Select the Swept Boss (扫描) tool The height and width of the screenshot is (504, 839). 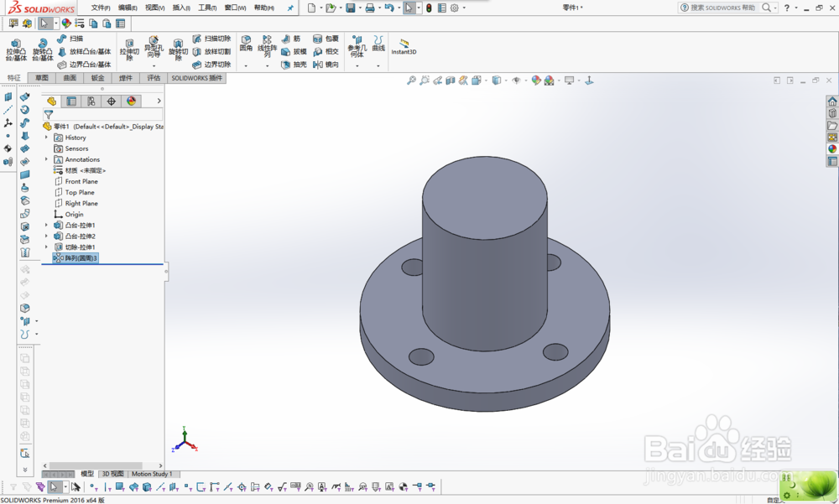tap(70, 39)
